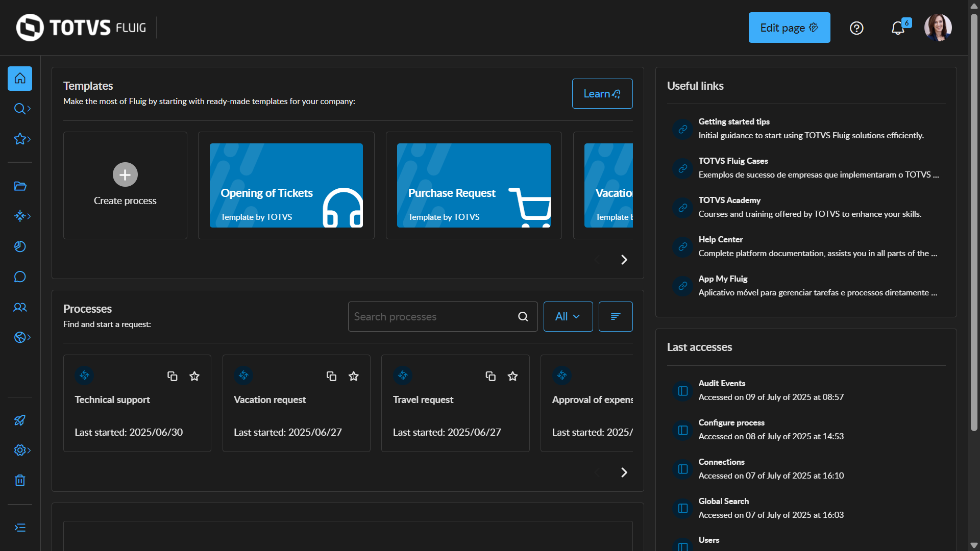Open the home icon in sidebar
The image size is (980, 551).
pyautogui.click(x=20, y=79)
